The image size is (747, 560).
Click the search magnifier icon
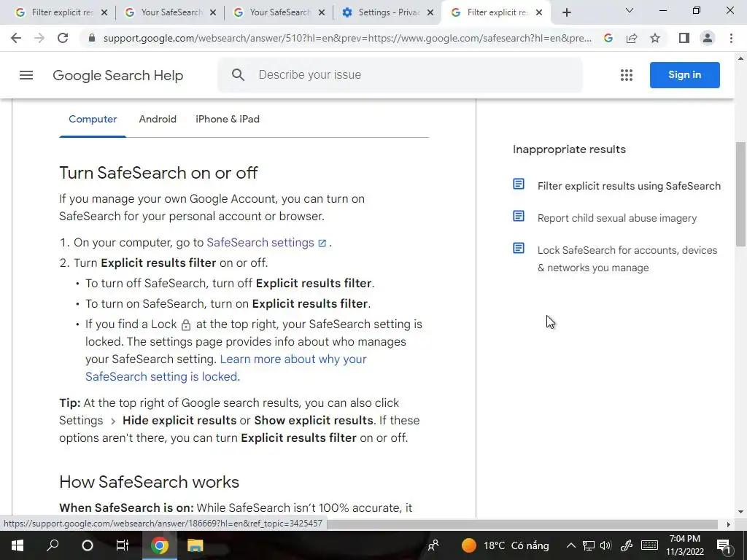tap(239, 75)
